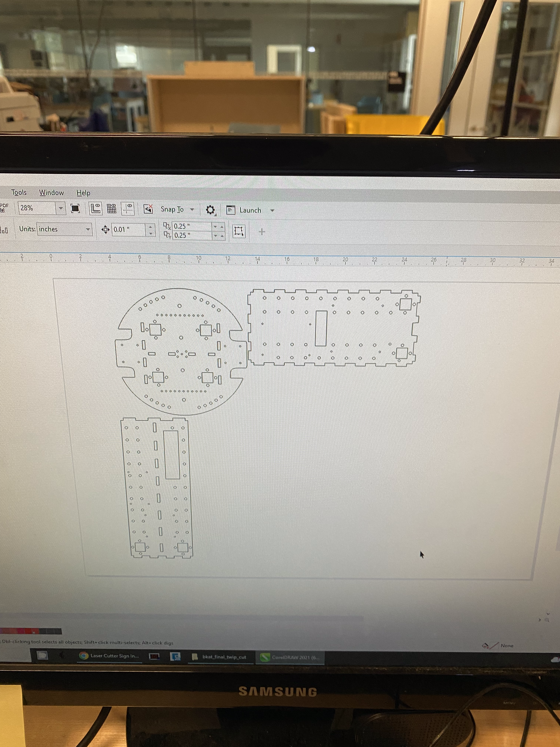Click the palette scroll chevron at right

540,620
